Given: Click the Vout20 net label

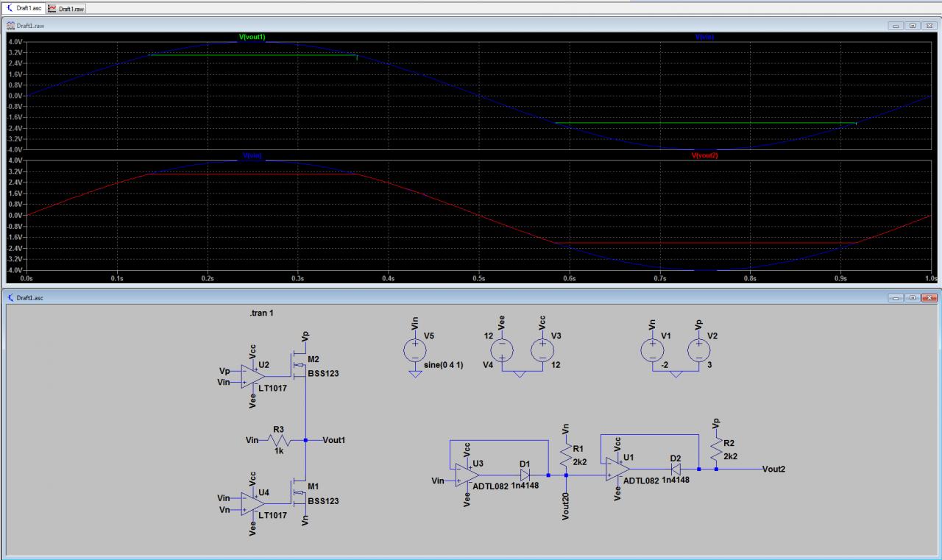Looking at the screenshot, I should (x=566, y=506).
